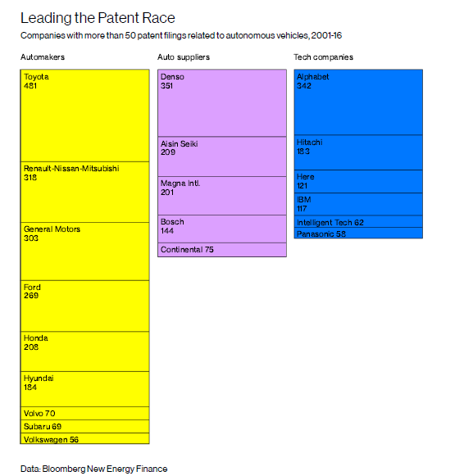This screenshot has height=476, width=464.
Task: Select the IBM 117 block
Action: pyautogui.click(x=358, y=204)
